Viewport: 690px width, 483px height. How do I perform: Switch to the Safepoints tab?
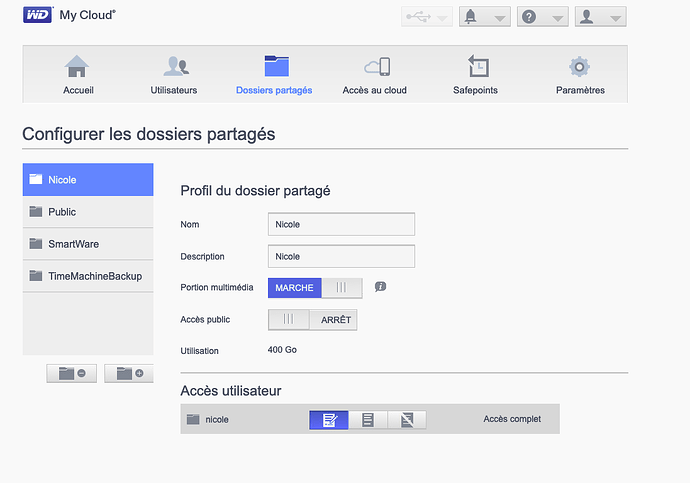475,75
